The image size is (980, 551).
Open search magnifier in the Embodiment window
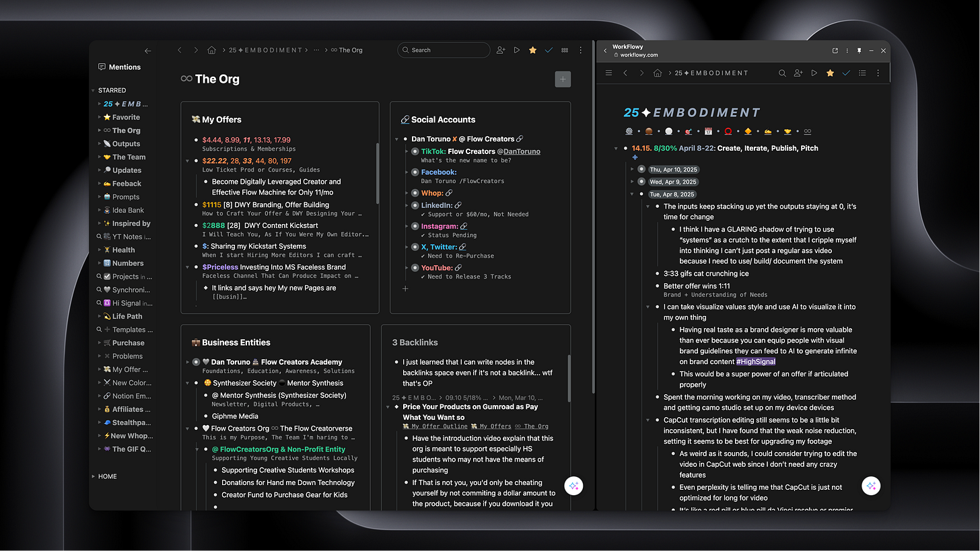pyautogui.click(x=782, y=73)
